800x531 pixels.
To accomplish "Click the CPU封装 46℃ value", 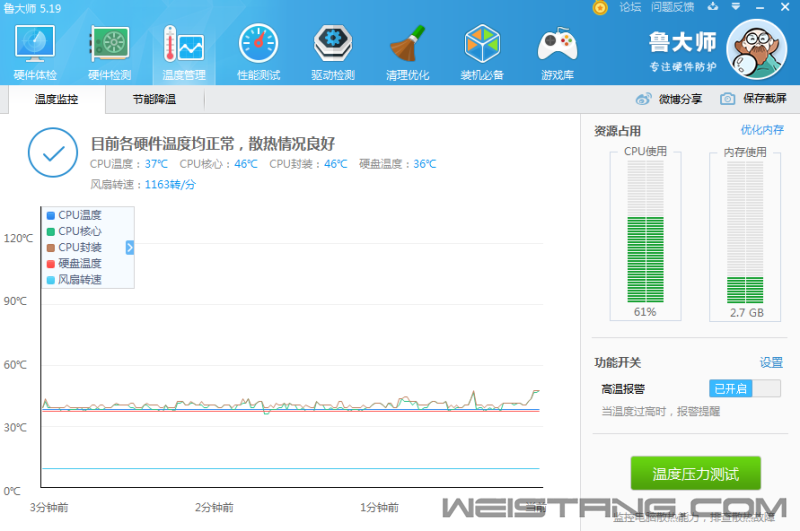I will coord(336,164).
